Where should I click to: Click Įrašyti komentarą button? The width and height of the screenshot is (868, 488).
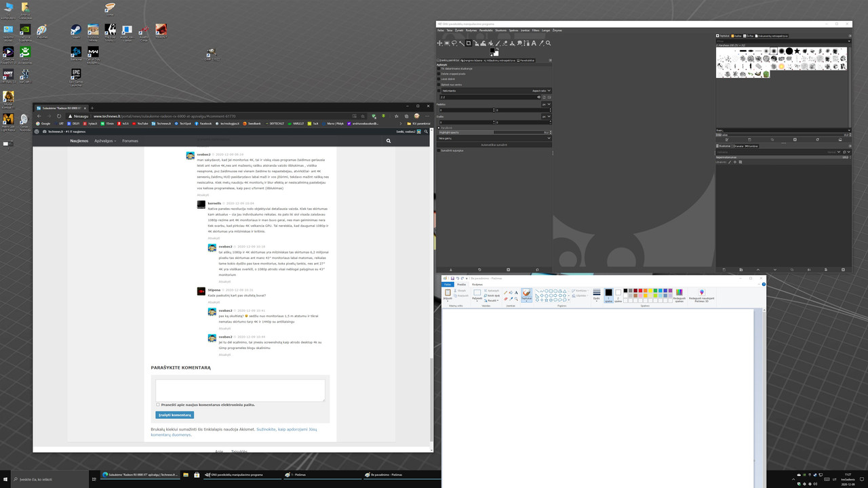pos(175,415)
